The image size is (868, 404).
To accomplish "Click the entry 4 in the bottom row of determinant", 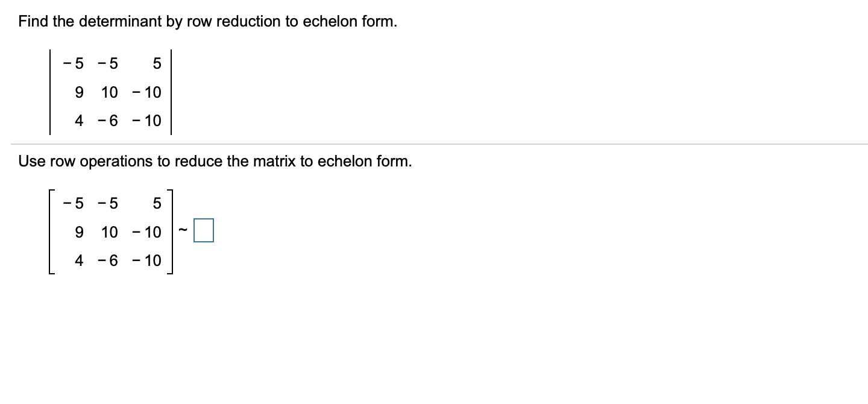I will coord(79,120).
